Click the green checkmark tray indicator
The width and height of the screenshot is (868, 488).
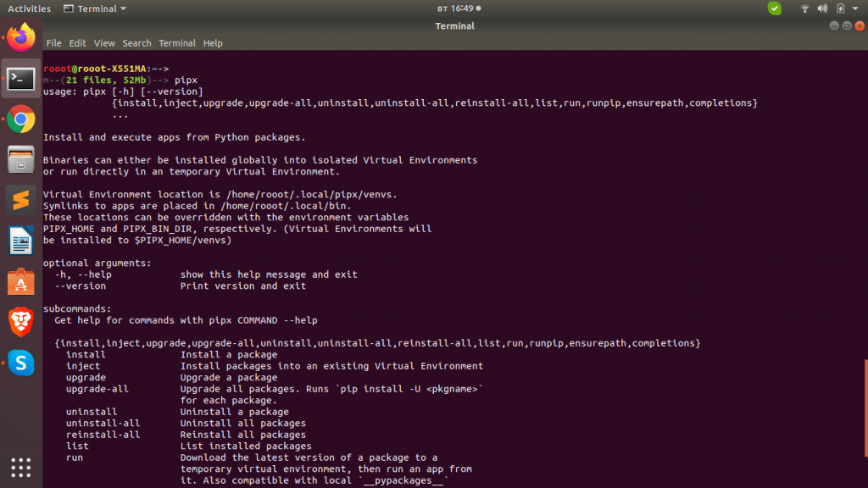click(775, 8)
